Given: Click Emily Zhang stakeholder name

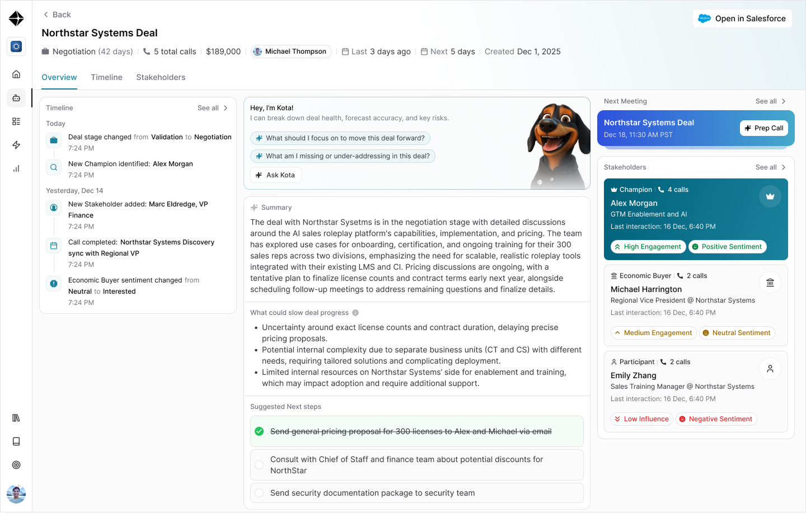Looking at the screenshot, I should pyautogui.click(x=634, y=375).
